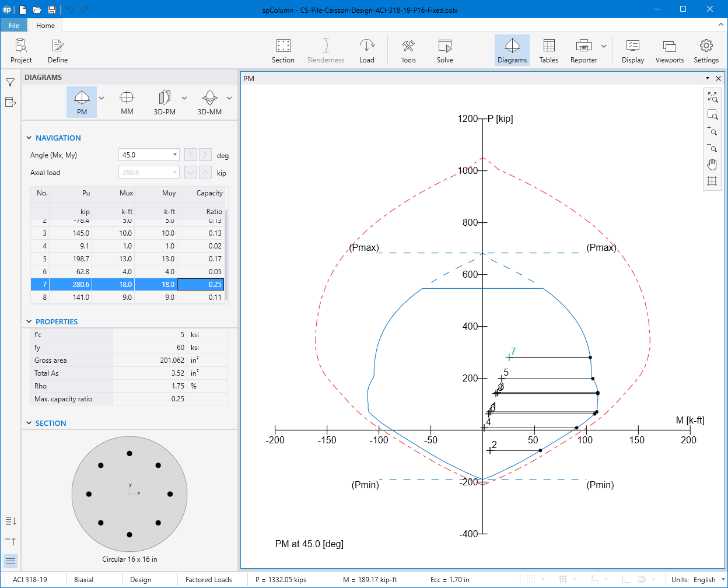Screen dimensions: 728x588
Task: Activate the zoom window tool in viewport
Action: (712, 114)
